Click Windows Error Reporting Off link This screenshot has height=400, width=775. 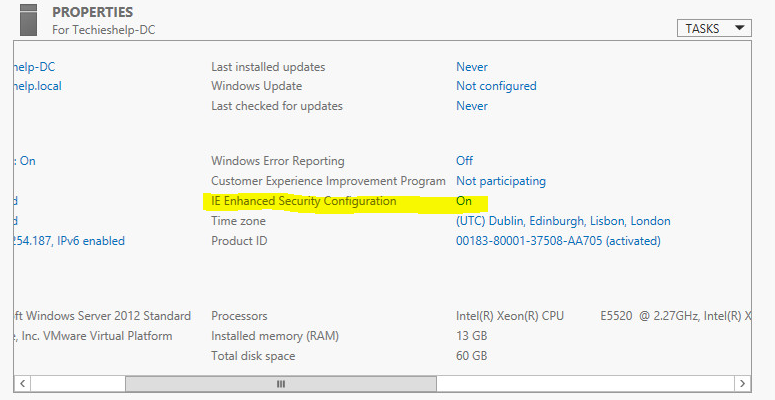point(464,161)
